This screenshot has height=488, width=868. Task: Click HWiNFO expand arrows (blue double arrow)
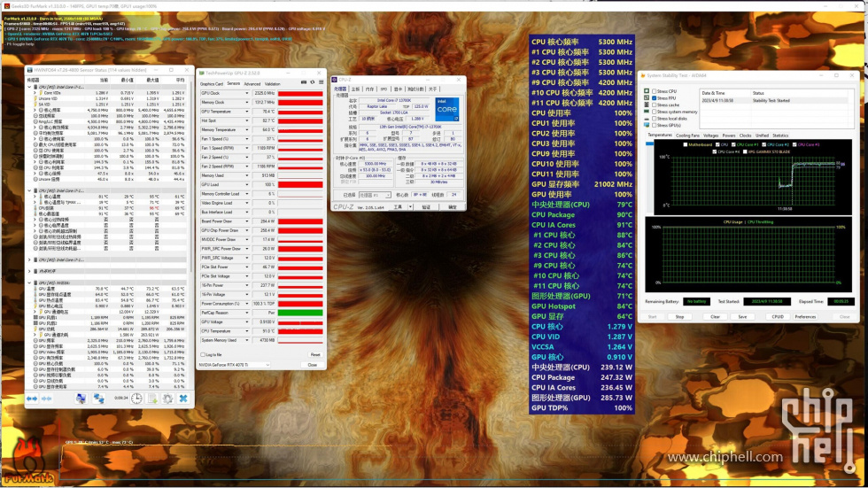point(32,399)
